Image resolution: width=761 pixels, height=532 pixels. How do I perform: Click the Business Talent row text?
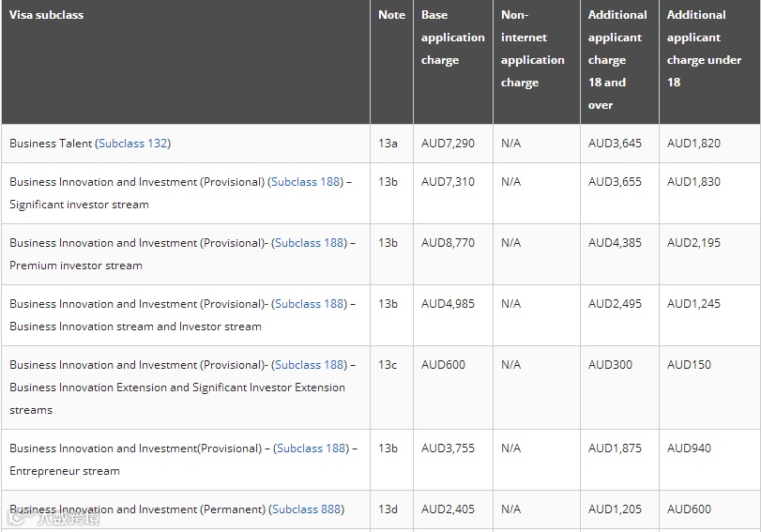90,144
